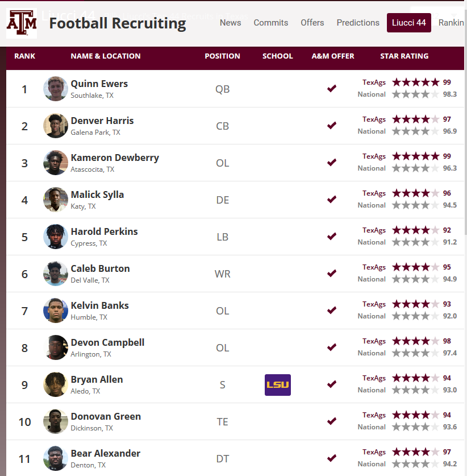Image resolution: width=467 pixels, height=476 pixels.
Task: Go to the Offers tab
Action: tap(312, 23)
